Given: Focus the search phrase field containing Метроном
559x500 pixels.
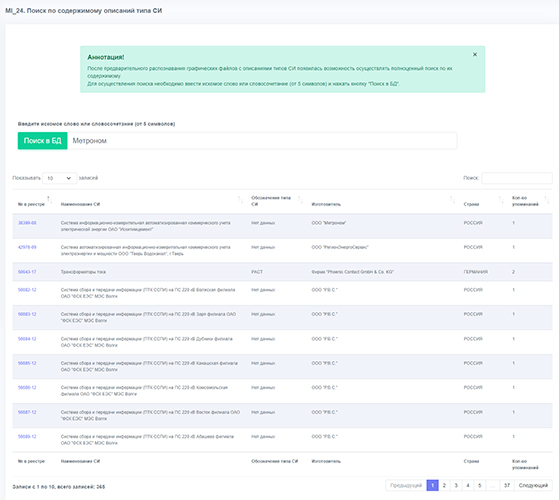Looking at the screenshot, I should (262, 141).
